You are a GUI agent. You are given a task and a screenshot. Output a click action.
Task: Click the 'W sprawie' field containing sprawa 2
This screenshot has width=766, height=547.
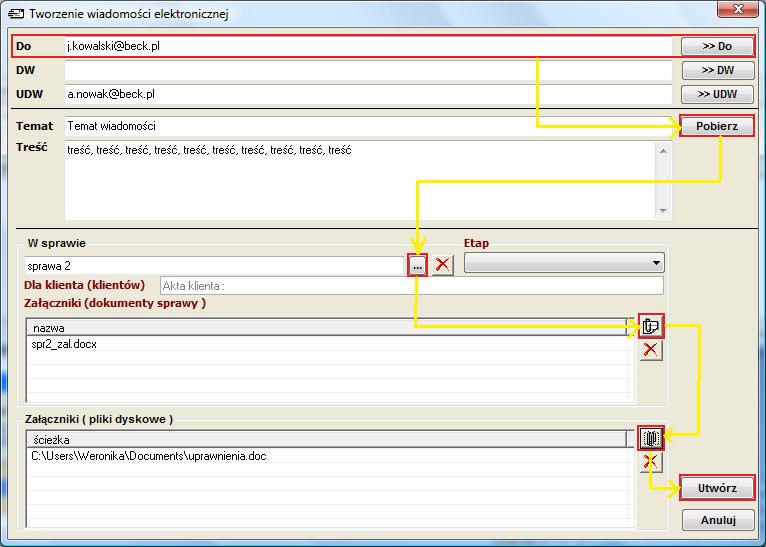pyautogui.click(x=215, y=266)
